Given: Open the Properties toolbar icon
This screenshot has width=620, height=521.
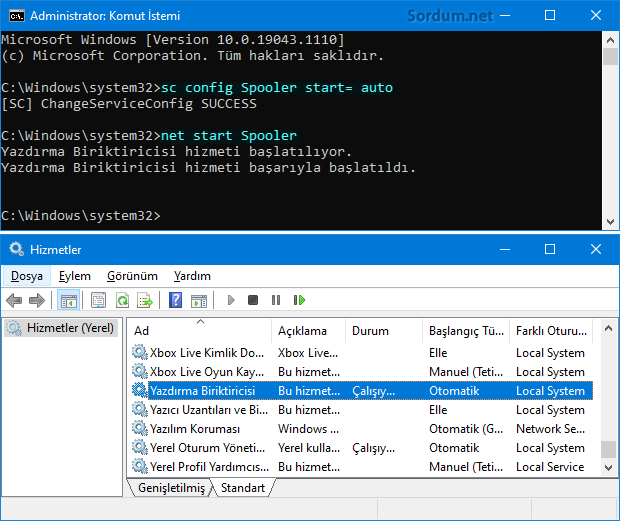Looking at the screenshot, I should pyautogui.click(x=98, y=300).
